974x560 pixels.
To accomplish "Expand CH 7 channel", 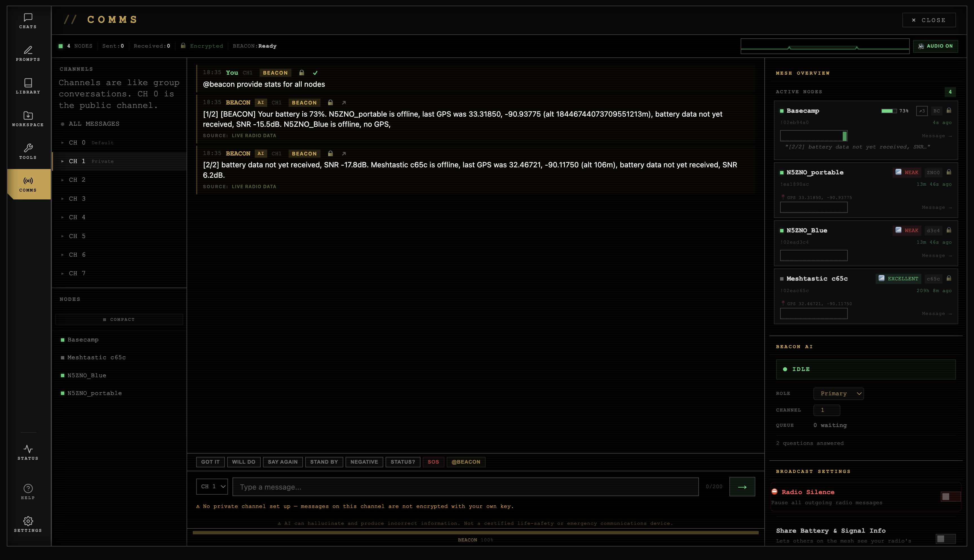I will tap(119, 273).
